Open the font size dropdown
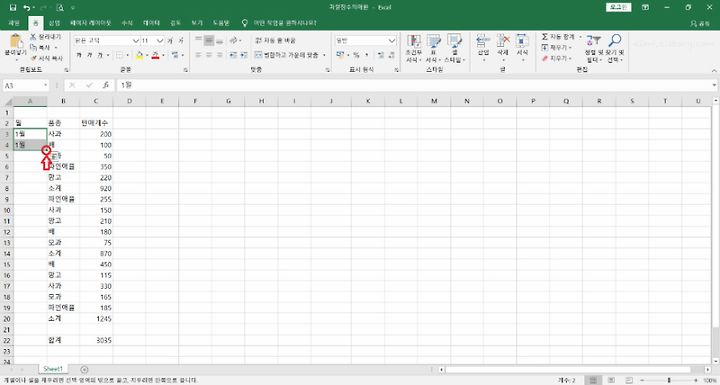The width and height of the screenshot is (720, 385). 160,40
